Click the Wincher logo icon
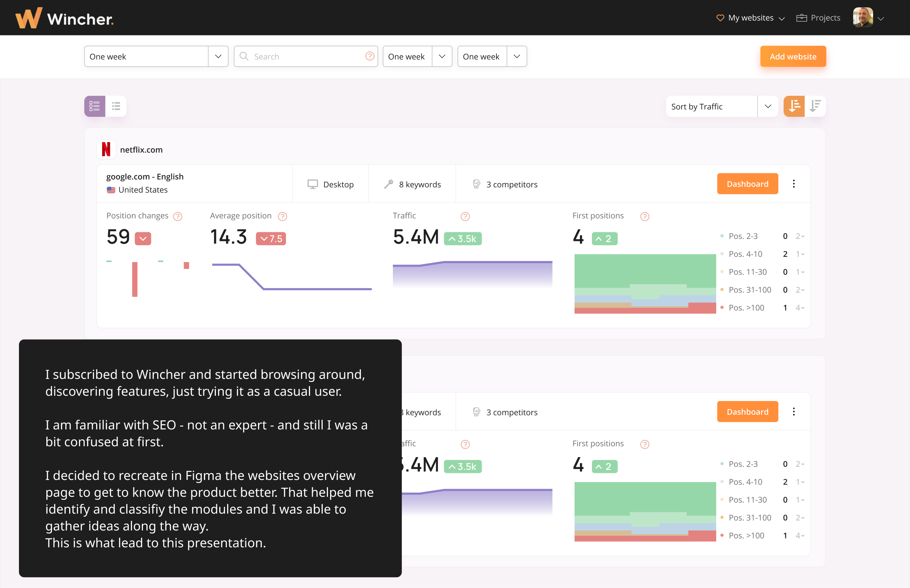The height and width of the screenshot is (588, 910). pos(28,18)
